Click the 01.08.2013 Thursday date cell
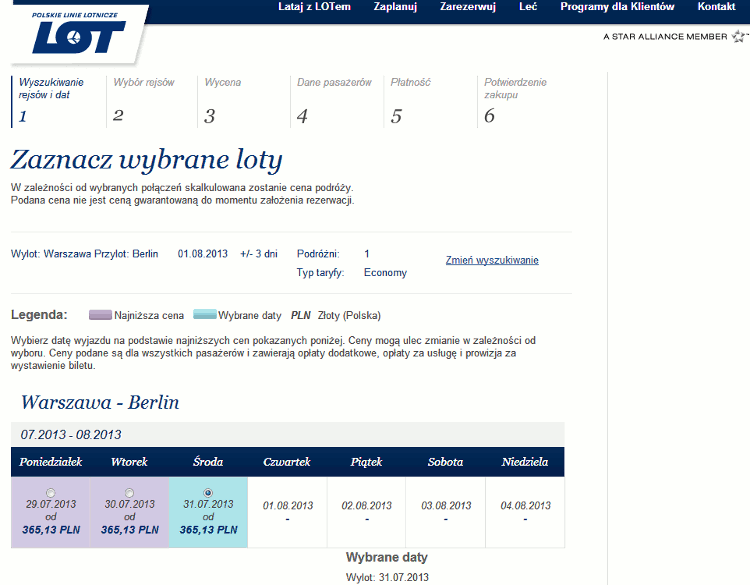The height and width of the screenshot is (585, 750). [x=287, y=512]
